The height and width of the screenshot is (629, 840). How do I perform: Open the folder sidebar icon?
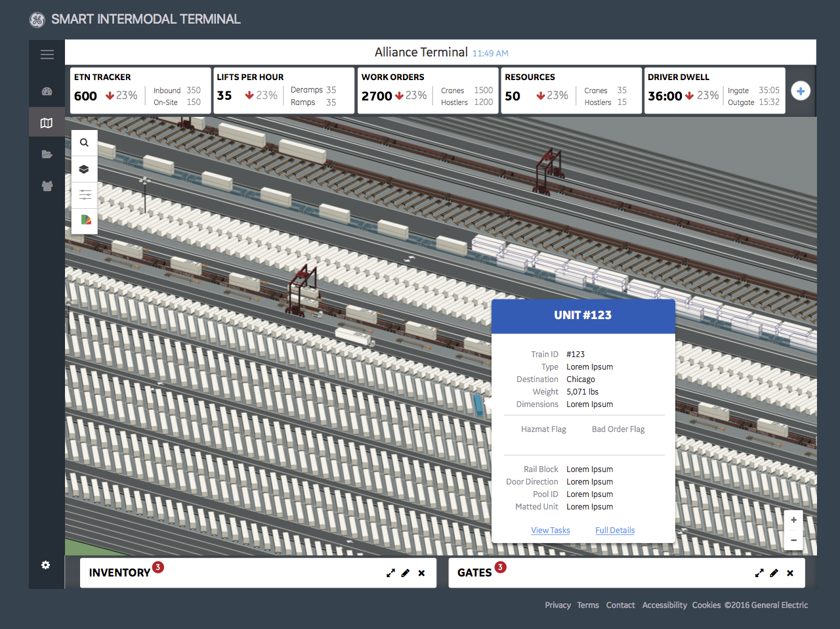click(47, 154)
